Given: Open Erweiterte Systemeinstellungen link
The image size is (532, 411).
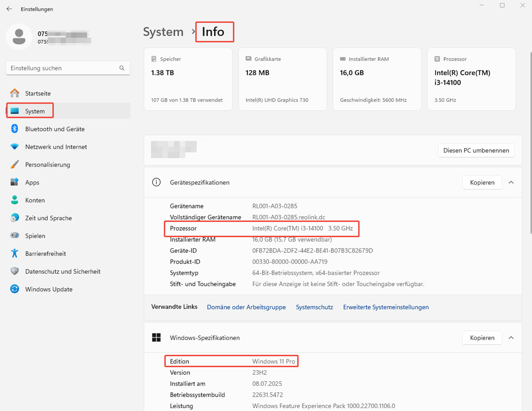Looking at the screenshot, I should click(x=386, y=307).
